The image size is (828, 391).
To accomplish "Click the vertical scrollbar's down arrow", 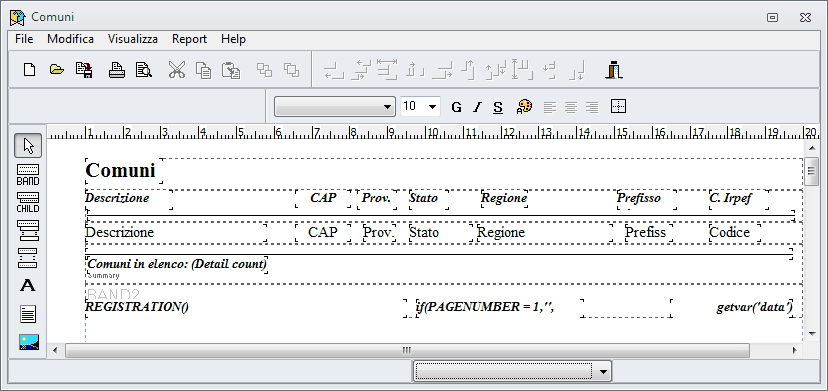I will click(812, 333).
